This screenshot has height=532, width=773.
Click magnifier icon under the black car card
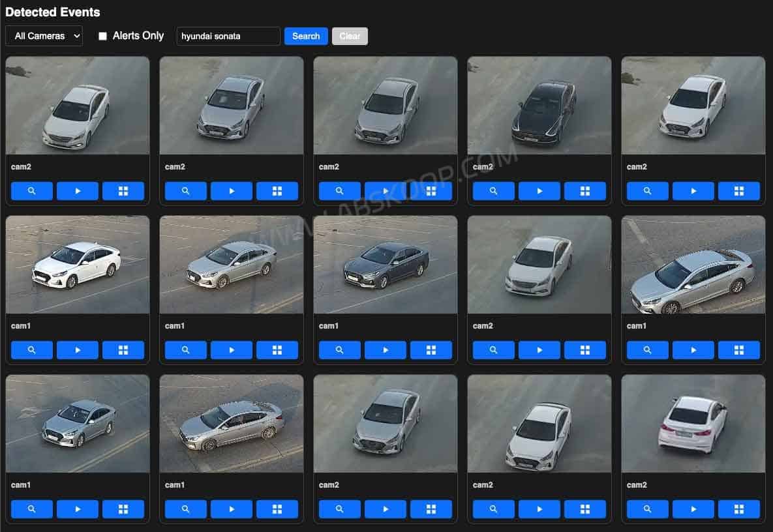coord(493,190)
